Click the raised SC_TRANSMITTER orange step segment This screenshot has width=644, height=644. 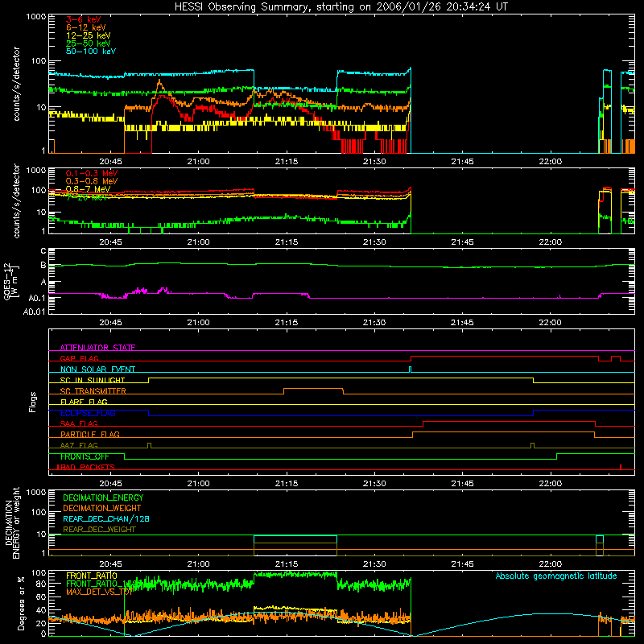313,389
